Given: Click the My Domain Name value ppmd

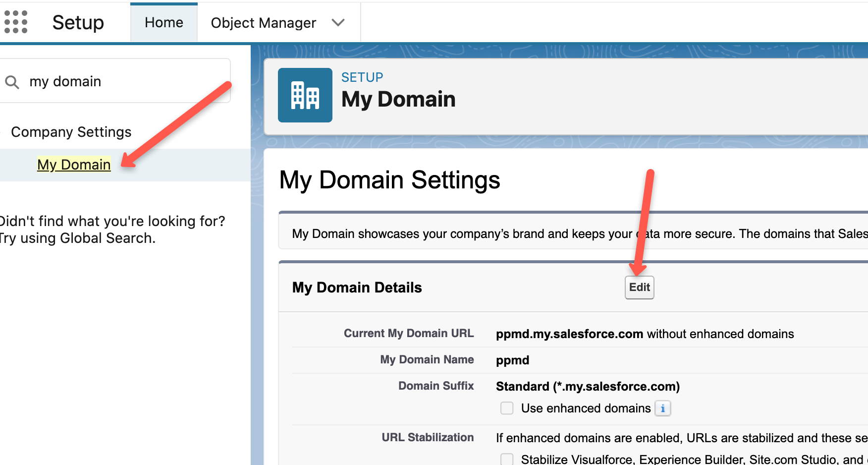Looking at the screenshot, I should pyautogui.click(x=512, y=360).
